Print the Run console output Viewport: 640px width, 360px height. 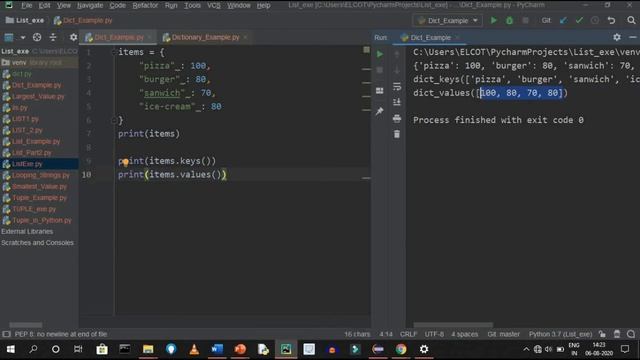click(397, 118)
